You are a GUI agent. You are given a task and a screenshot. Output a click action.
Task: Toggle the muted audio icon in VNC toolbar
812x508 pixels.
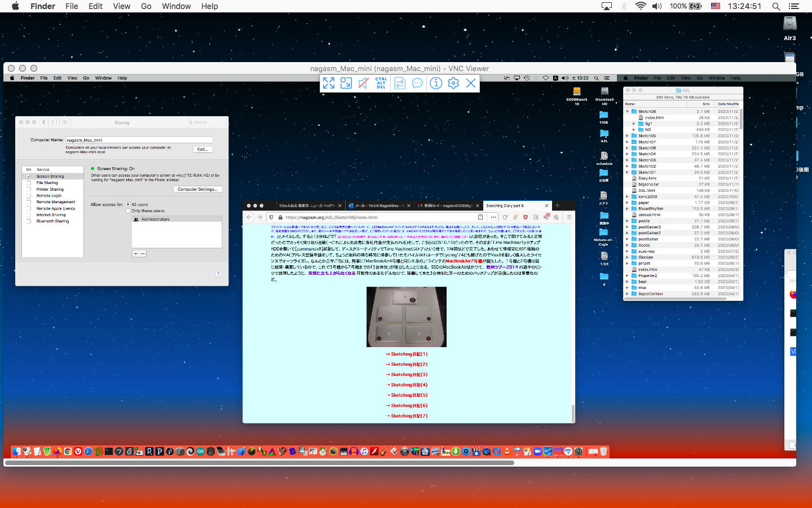pos(364,84)
